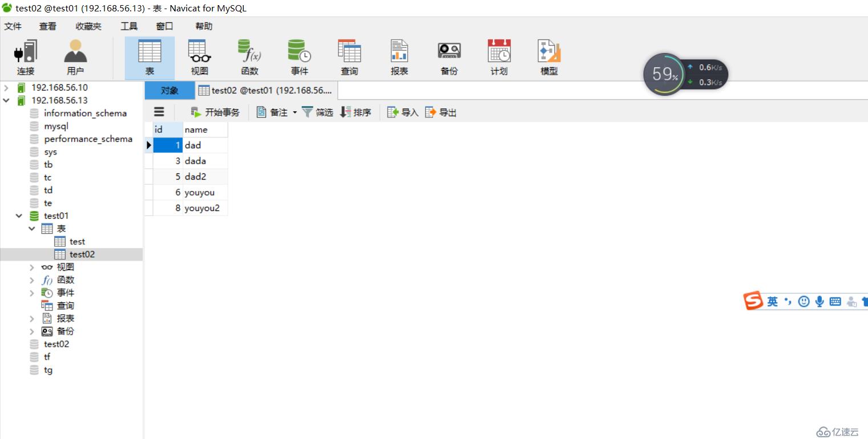Select the test table in tree
Viewport: 868px width, 439px height.
click(x=77, y=242)
